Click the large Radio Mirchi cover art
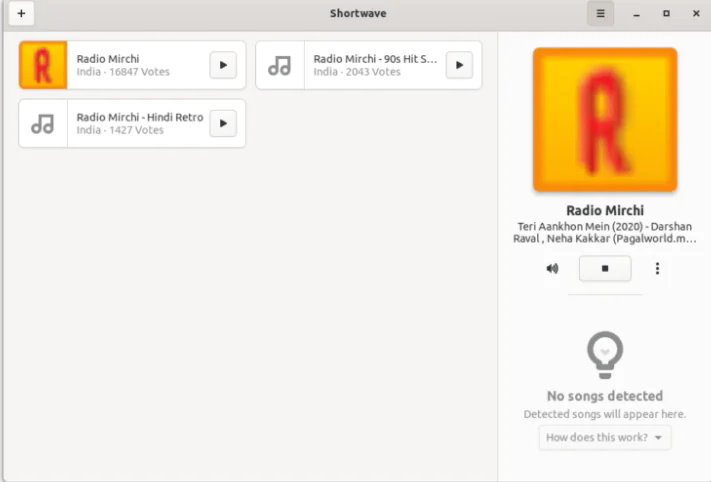The height and width of the screenshot is (482, 711). [605, 120]
